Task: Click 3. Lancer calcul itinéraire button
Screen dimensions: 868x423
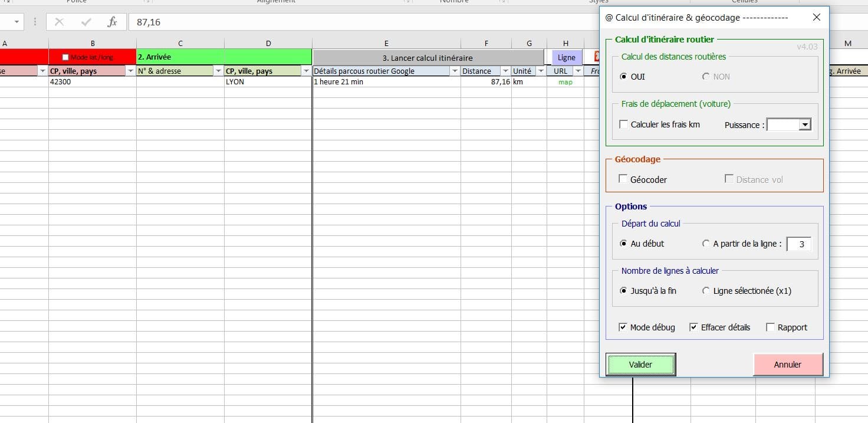Action: [428, 58]
